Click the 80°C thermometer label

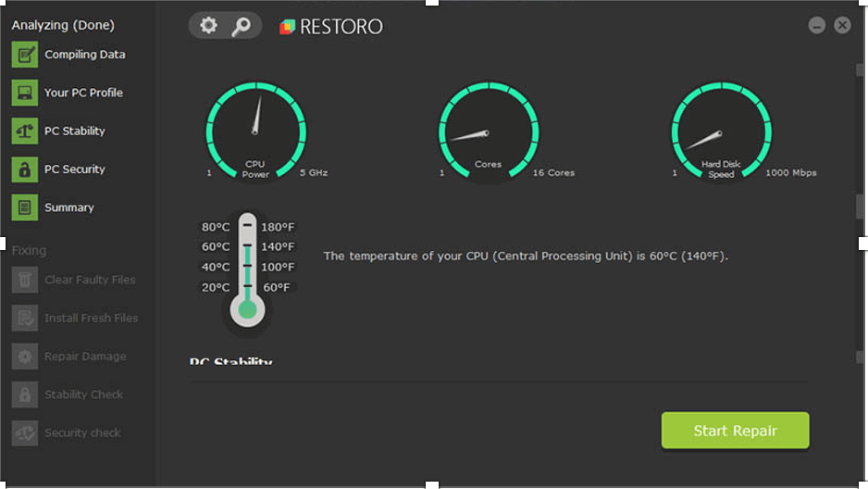tap(216, 227)
